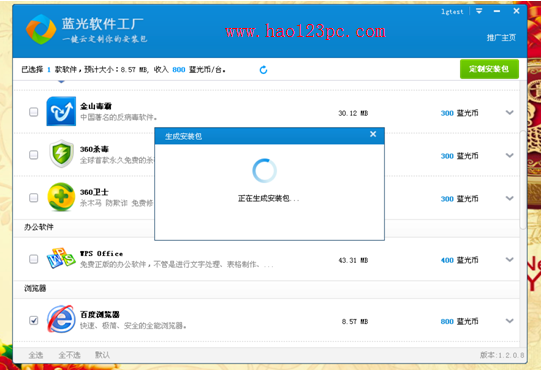541x370 pixels.
Task: Click the 30.12 MB size value
Action: (x=353, y=113)
